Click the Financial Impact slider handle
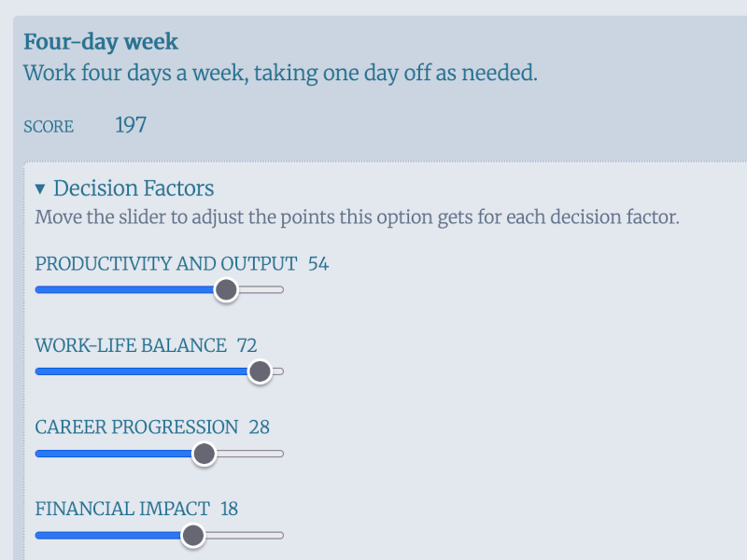 [x=192, y=536]
